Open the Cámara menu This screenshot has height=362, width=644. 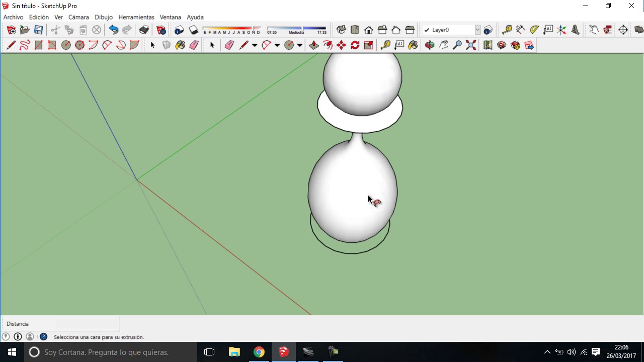pos(78,17)
